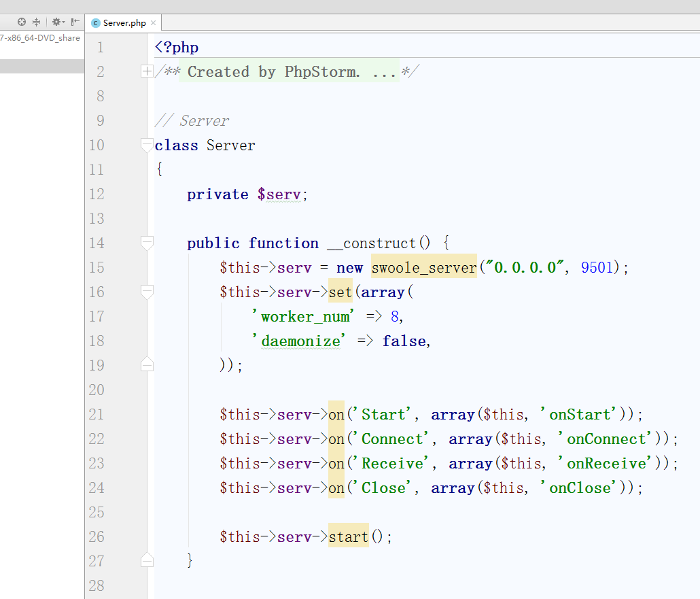Click the fold end marker at line 19
Image resolution: width=700 pixels, height=599 pixels.
146,365
